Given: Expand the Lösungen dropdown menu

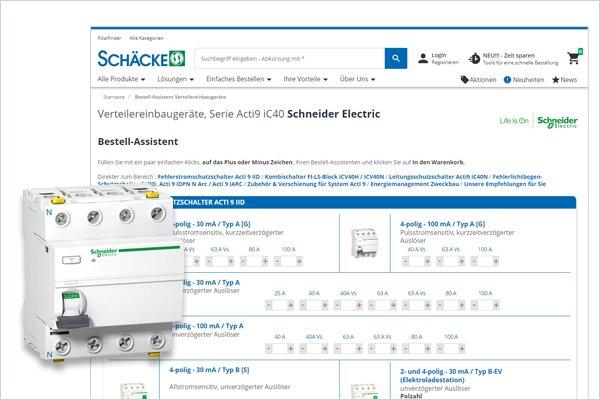Looking at the screenshot, I should click(176, 79).
